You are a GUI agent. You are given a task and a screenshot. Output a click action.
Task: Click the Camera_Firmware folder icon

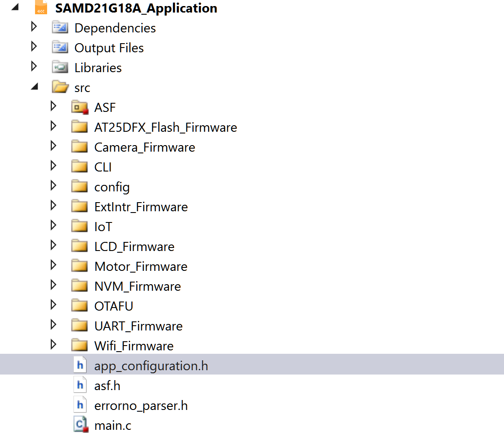[x=80, y=147]
